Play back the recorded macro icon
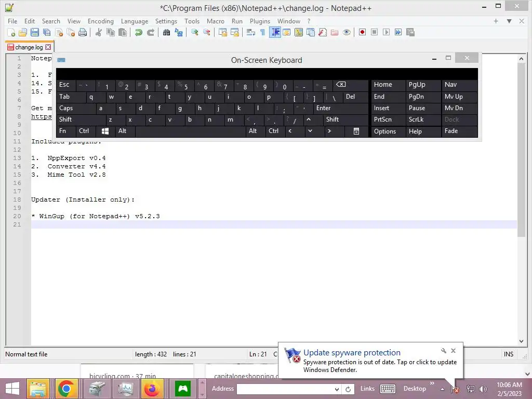The image size is (532, 399). click(386, 32)
